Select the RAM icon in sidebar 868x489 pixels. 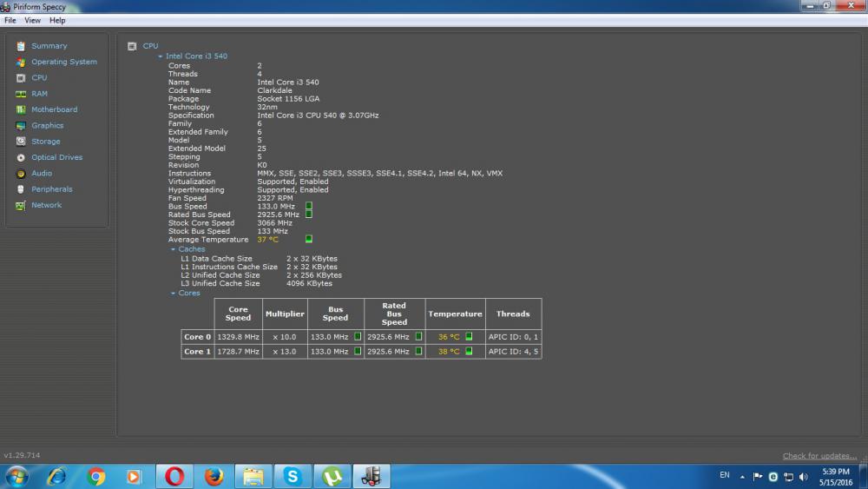21,94
